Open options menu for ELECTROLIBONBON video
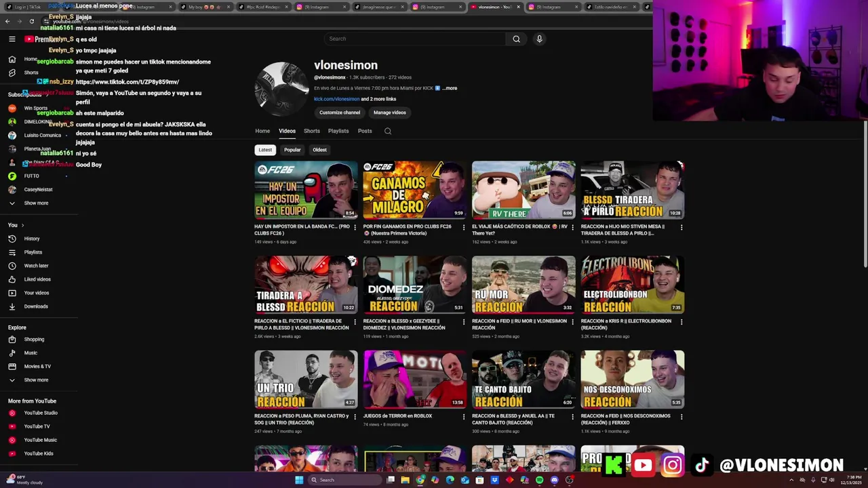This screenshot has height=488, width=868. 682,322
